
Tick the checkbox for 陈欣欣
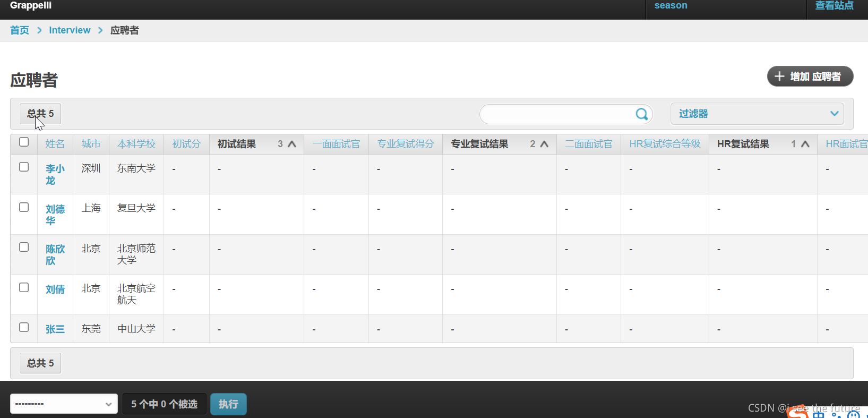tap(24, 247)
